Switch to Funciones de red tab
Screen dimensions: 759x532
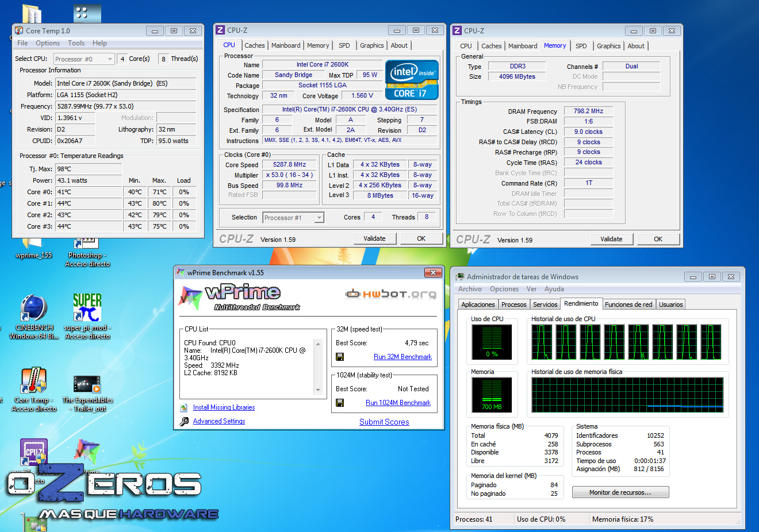point(628,304)
